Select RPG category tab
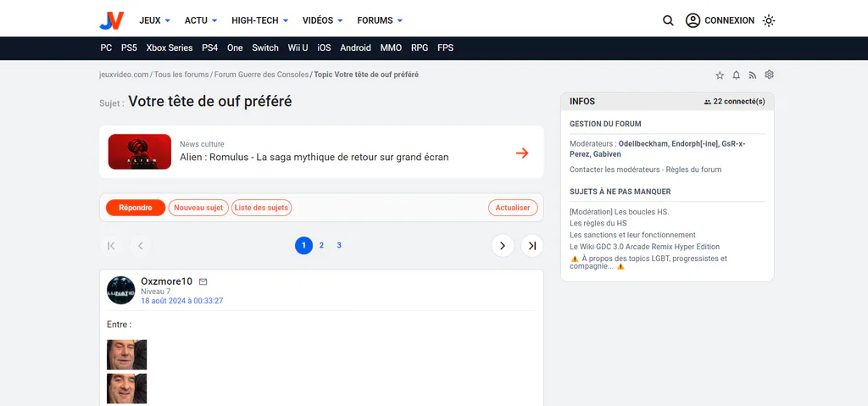 (x=420, y=48)
